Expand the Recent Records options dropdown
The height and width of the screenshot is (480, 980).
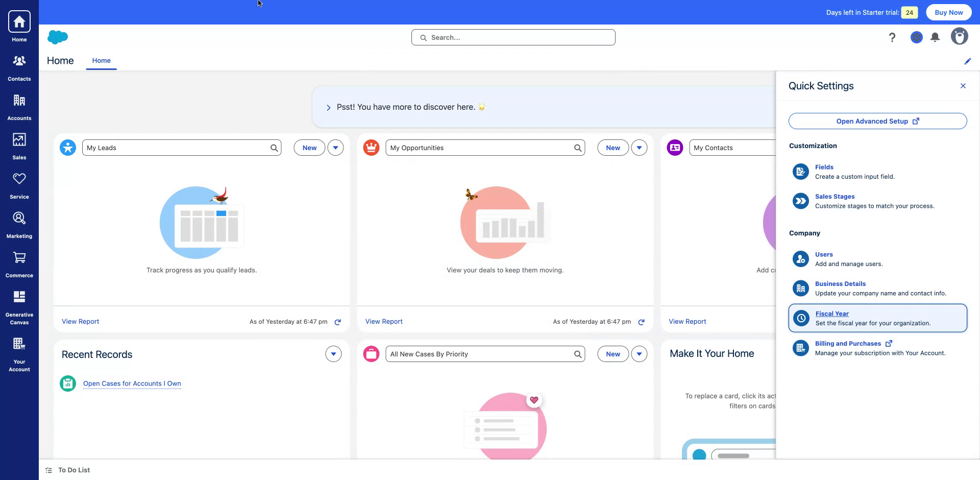(333, 353)
